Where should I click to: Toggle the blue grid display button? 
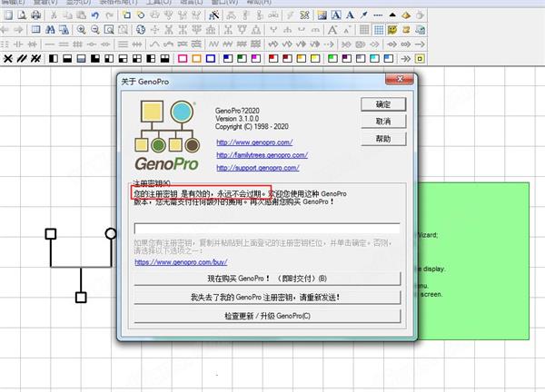point(379,30)
